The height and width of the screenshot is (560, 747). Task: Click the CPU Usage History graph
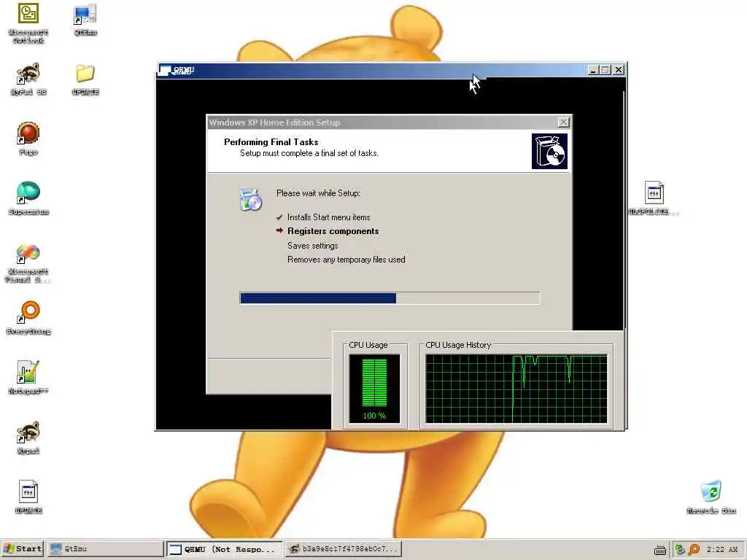click(x=516, y=389)
